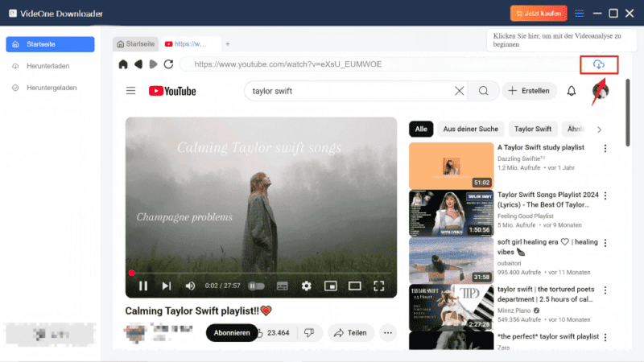644x362 pixels.
Task: Toggle the autoplay switch in player
Action: pos(256,286)
